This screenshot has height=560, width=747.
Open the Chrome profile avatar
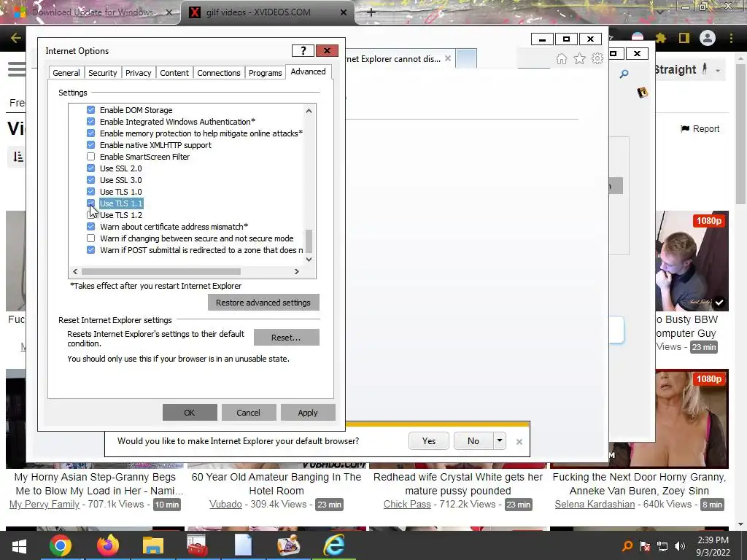tap(708, 38)
